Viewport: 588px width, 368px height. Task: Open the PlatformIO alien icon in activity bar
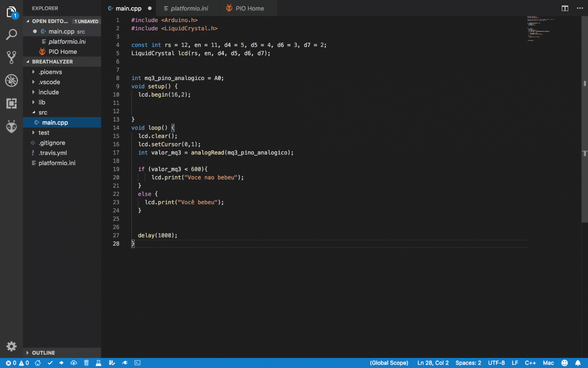(11, 126)
